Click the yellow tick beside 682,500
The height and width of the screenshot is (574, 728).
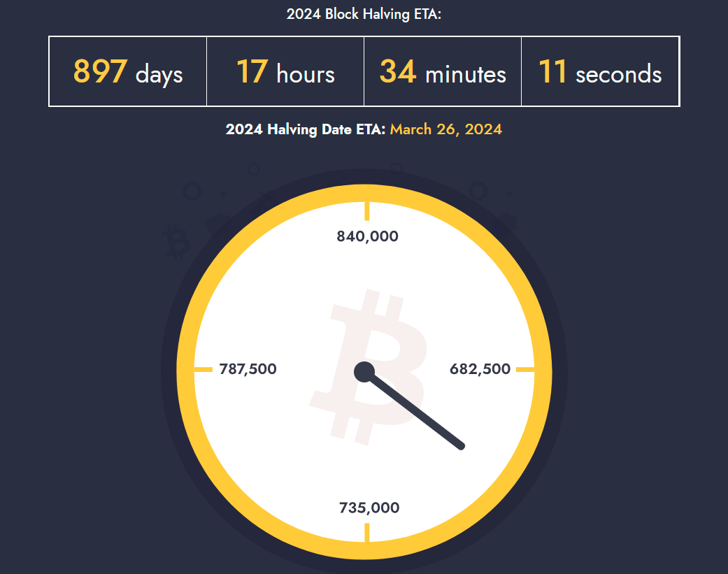pyautogui.click(x=525, y=369)
